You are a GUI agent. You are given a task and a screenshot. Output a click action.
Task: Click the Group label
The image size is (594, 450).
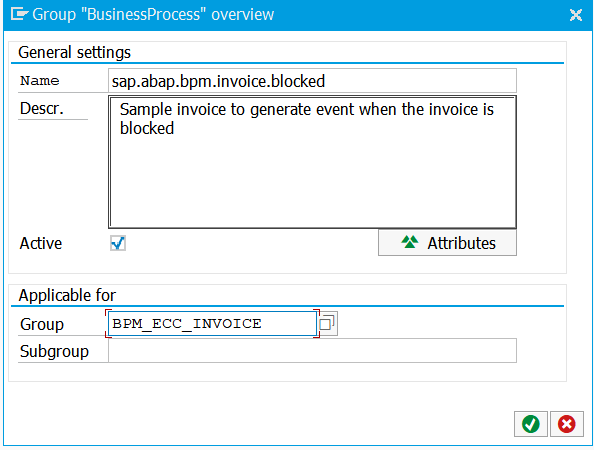pos(42,324)
